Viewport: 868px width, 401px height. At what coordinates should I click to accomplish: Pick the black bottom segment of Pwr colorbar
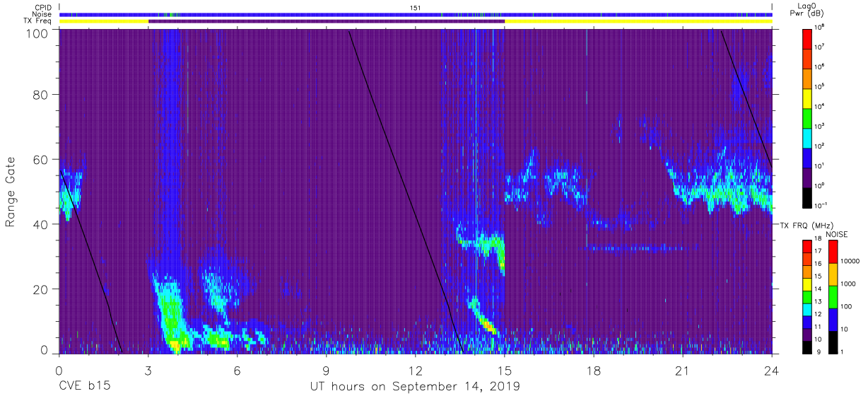coord(807,197)
